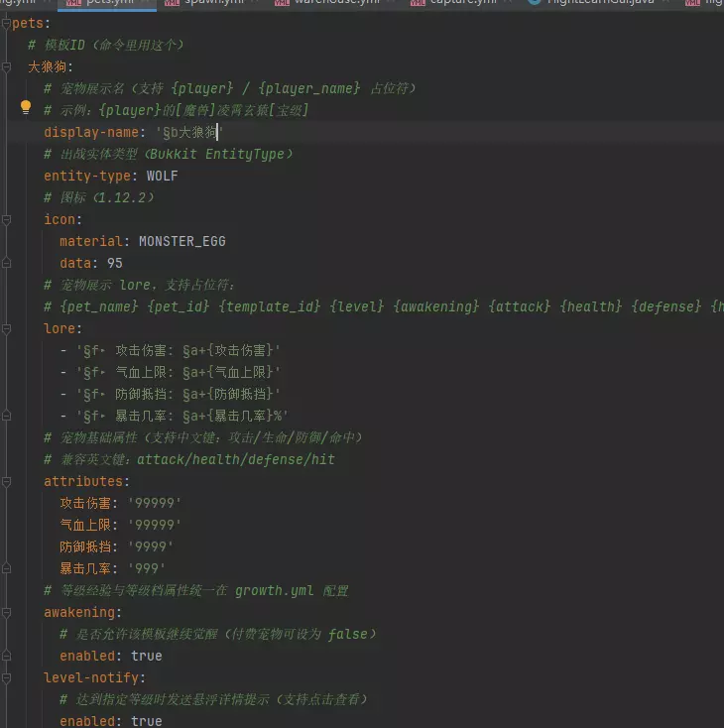Fold the attributes: section in gutter

click(7, 482)
